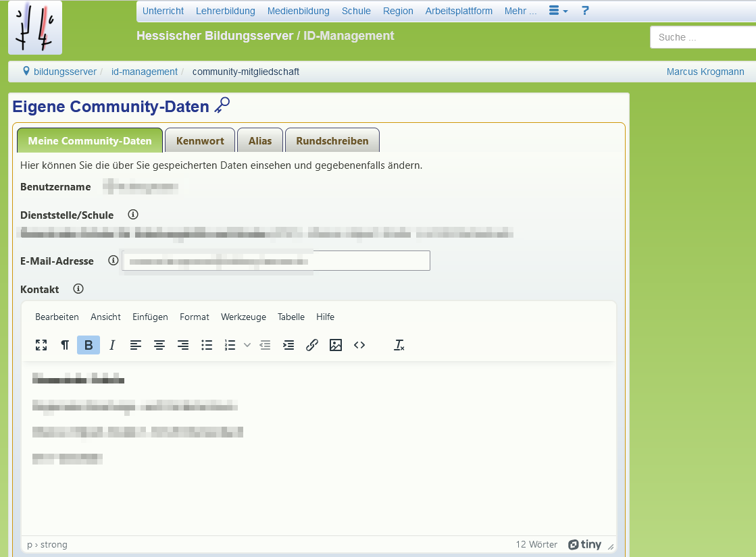Click the key icon beside Eigene Community-Daten

[222, 105]
